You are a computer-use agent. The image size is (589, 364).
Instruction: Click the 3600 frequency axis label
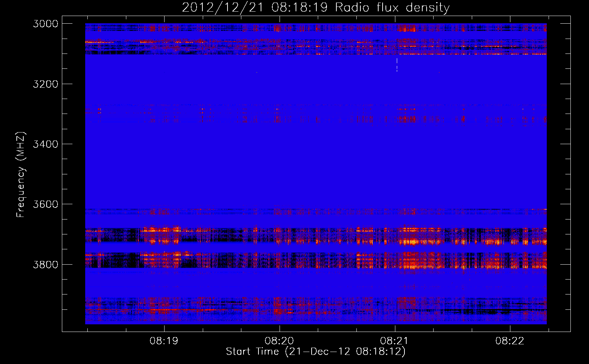tap(45, 204)
